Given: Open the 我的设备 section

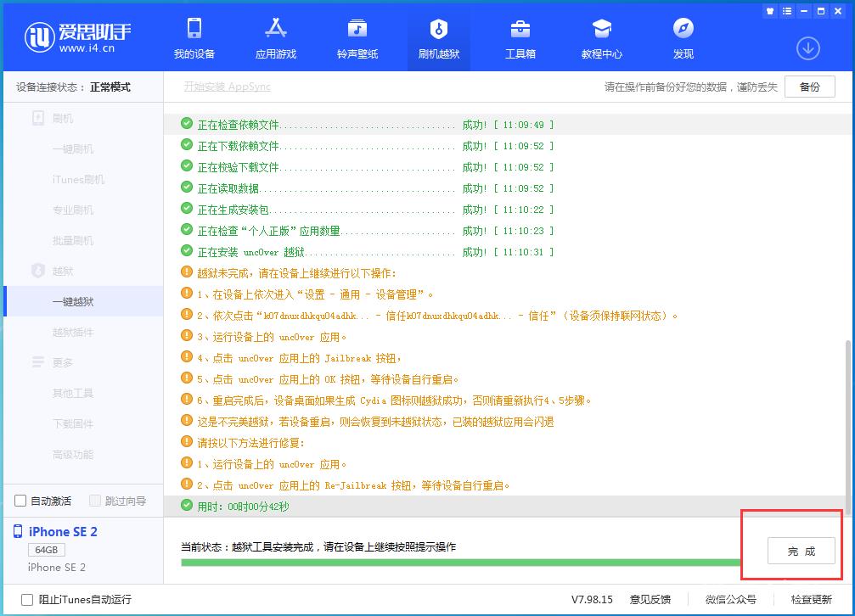Looking at the screenshot, I should pyautogui.click(x=194, y=38).
